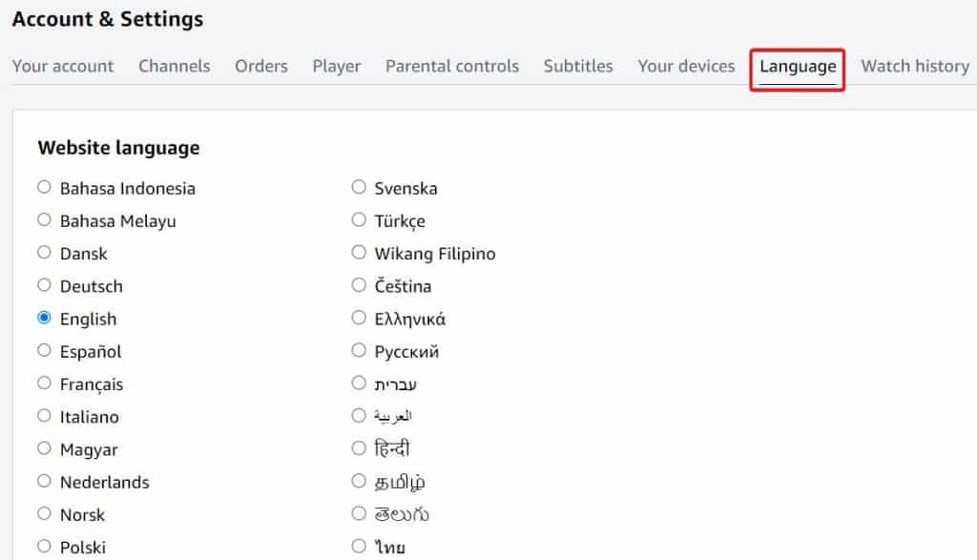This screenshot has width=977, height=560.
Task: Pick Nederlands as website language
Action: [x=44, y=482]
